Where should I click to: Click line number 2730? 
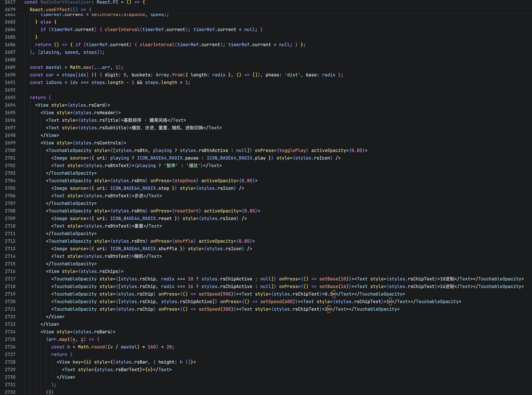(x=10, y=377)
